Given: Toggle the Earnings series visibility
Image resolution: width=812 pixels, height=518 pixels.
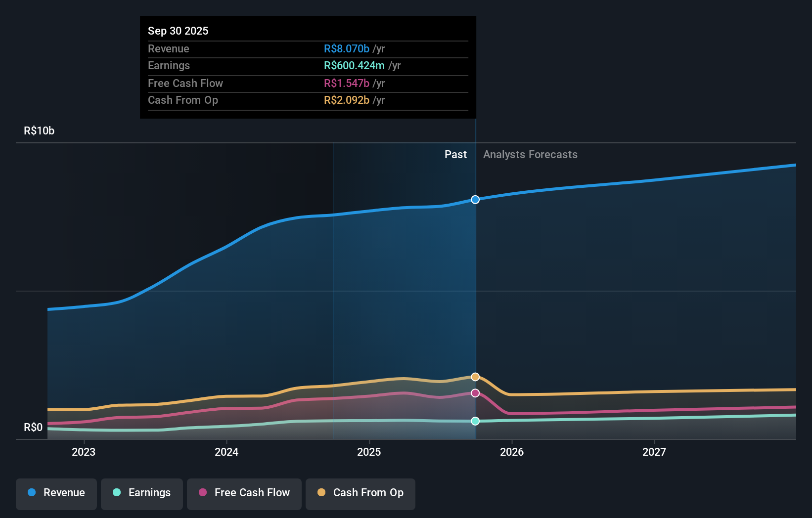Looking at the screenshot, I should click(x=141, y=493).
